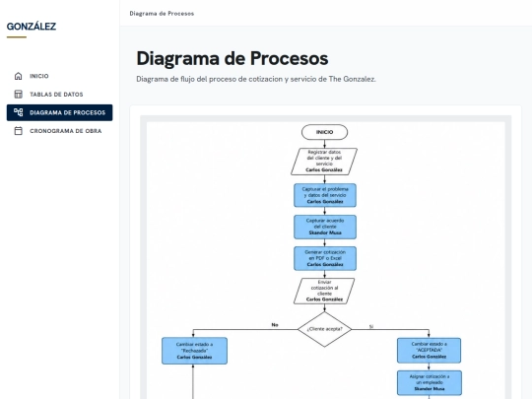Click the Capturar acuerdo del cliente node

(x=325, y=227)
